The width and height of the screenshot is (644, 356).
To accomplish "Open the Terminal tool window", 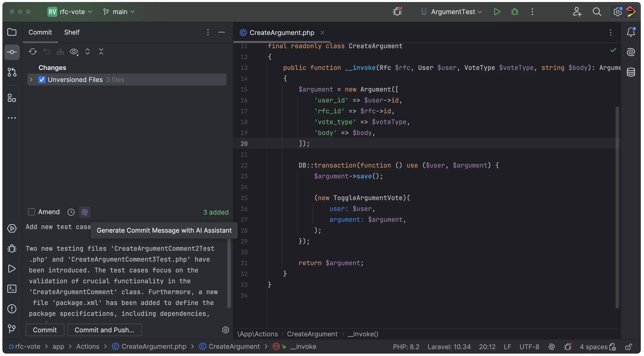I will tap(11, 289).
